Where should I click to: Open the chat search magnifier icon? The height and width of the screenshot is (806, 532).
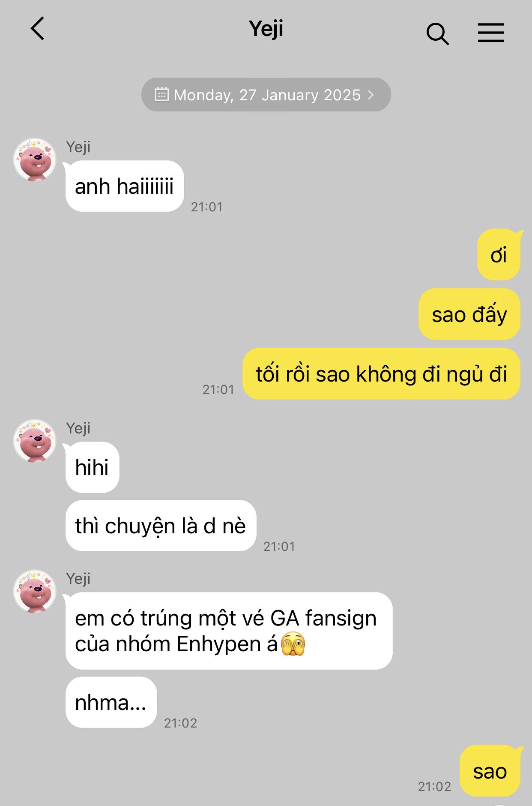[437, 33]
